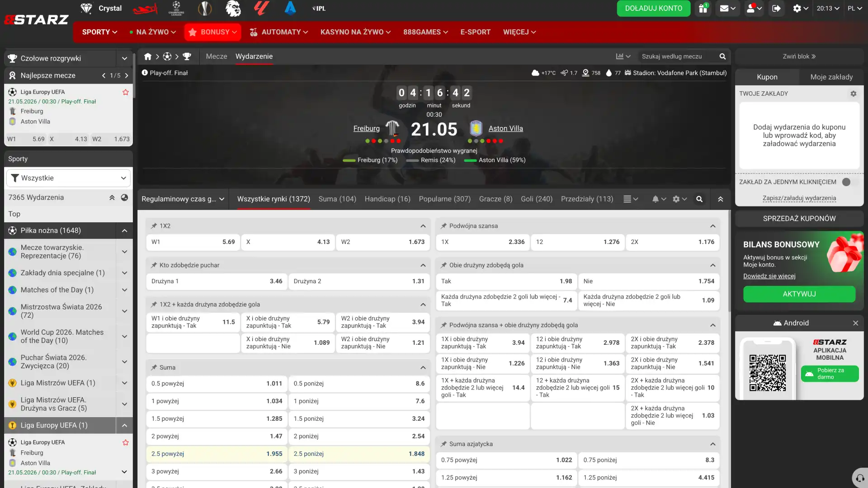Collapse bet slip with Zwiń blok
Viewport: 868px width, 488px height.
(x=799, y=56)
